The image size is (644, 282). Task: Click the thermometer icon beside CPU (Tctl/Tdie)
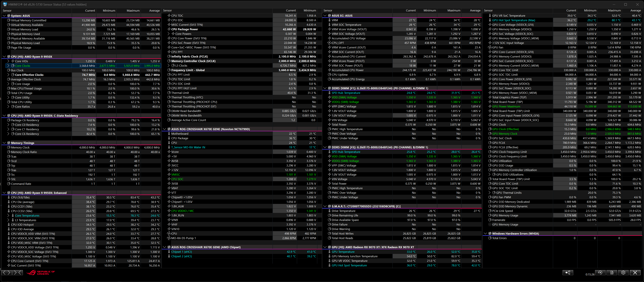tap(9, 197)
